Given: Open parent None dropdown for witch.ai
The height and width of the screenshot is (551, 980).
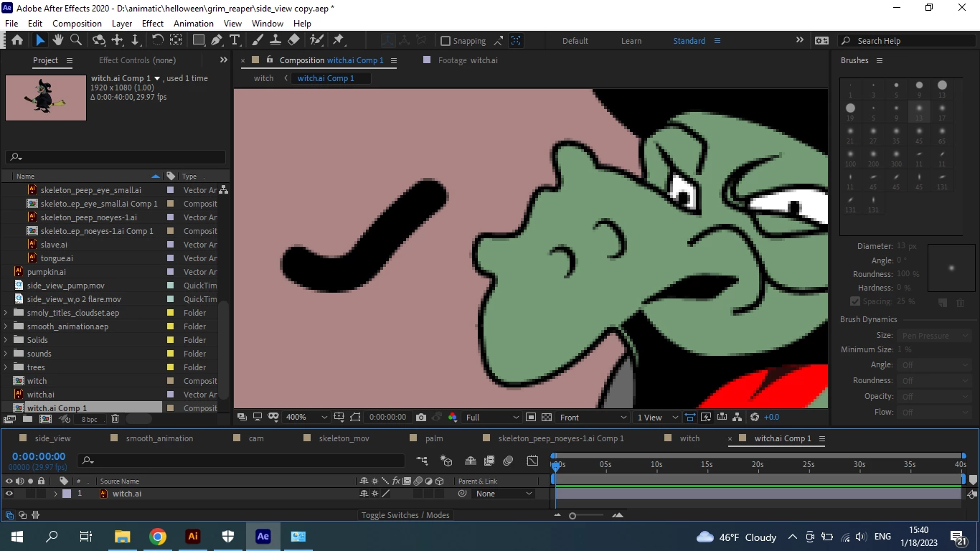Looking at the screenshot, I should [504, 494].
